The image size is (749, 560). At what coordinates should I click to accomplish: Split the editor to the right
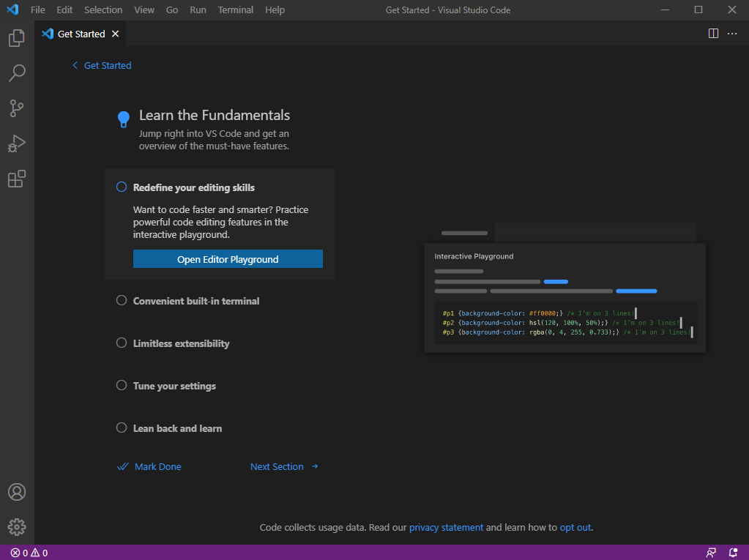coord(713,34)
